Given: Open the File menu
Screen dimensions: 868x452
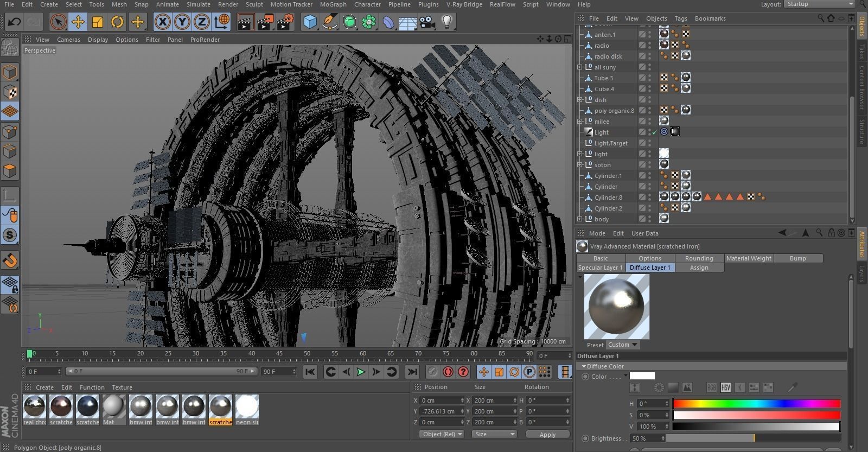Looking at the screenshot, I should [9, 4].
